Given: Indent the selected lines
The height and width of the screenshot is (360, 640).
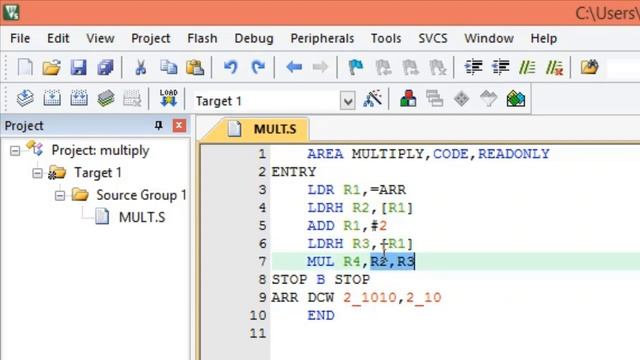Looking at the screenshot, I should tap(473, 67).
